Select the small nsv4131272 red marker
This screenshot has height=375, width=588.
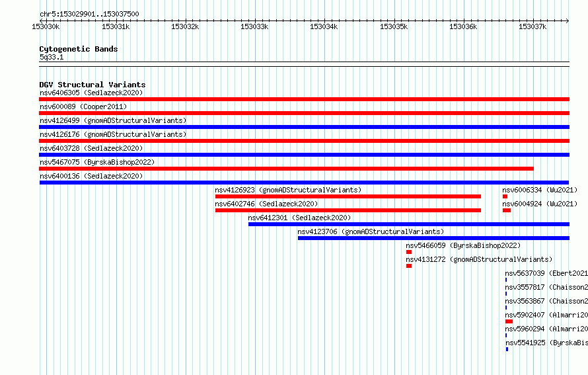pos(409,266)
